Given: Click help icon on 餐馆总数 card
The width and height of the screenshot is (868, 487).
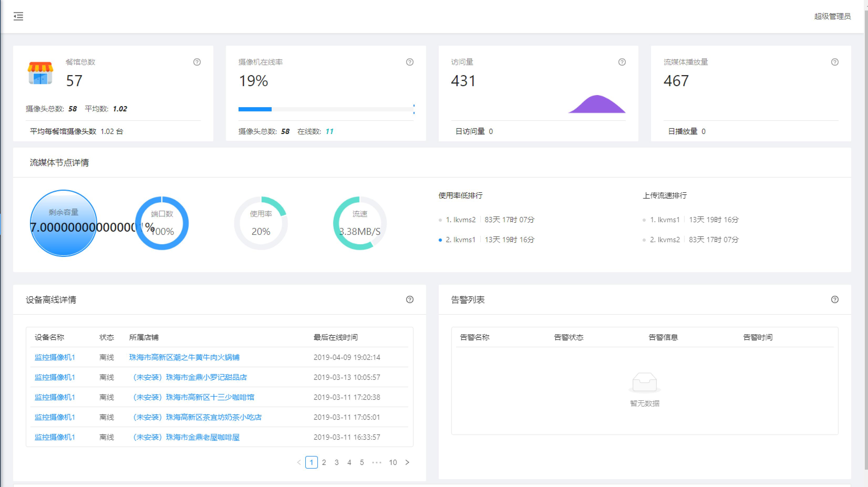Looking at the screenshot, I should coord(197,62).
